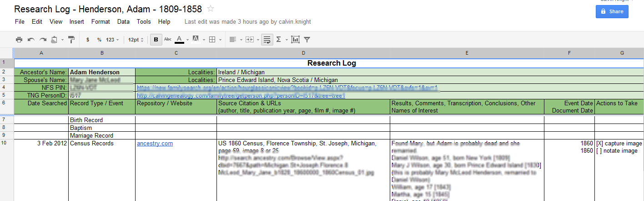Image resolution: width=644 pixels, height=201 pixels.
Task: Toggle strikethrough formatting
Action: pyautogui.click(x=168, y=40)
